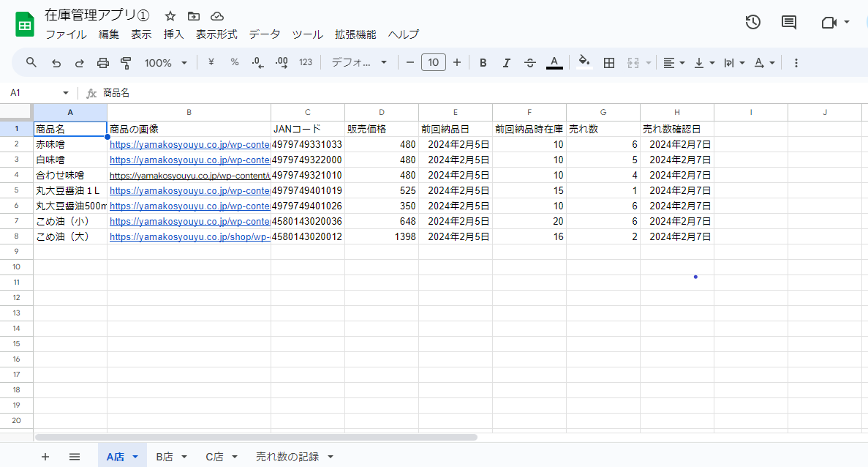868x467 pixels.
Task: Decrease decimal places
Action: point(257,63)
